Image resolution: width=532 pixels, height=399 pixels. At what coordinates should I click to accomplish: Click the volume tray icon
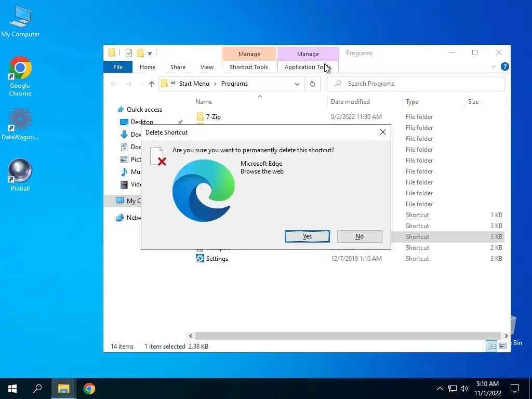[464, 389]
